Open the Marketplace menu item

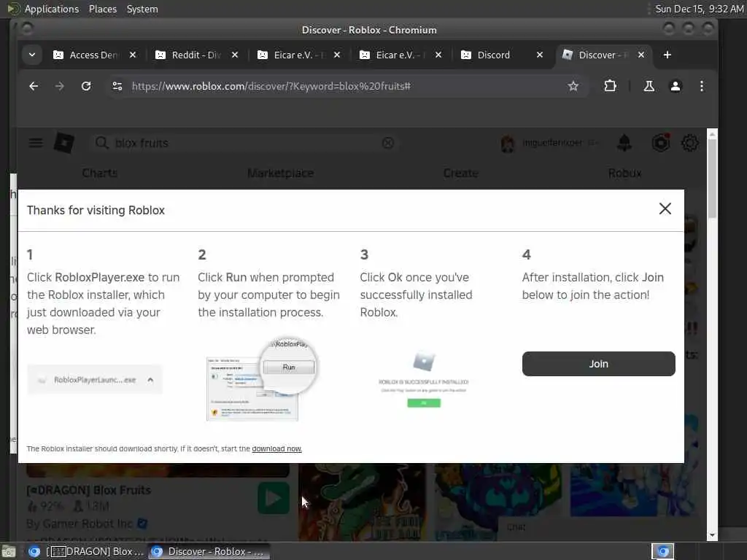tap(280, 173)
